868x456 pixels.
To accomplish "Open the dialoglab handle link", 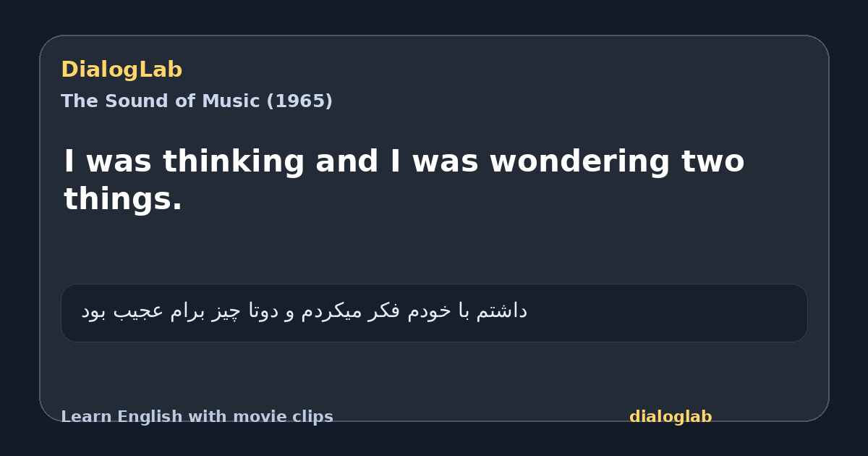I will [671, 417].
